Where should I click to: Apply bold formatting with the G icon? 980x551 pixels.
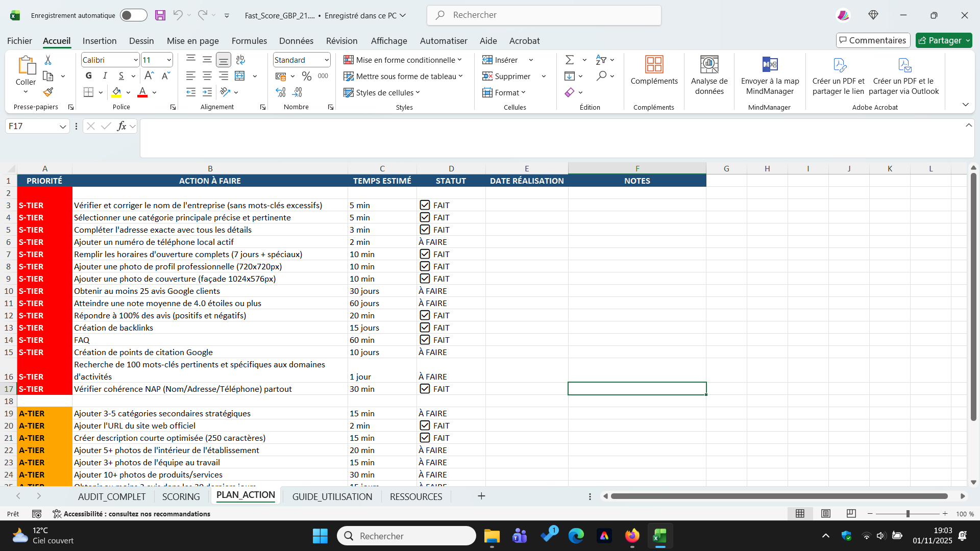(x=88, y=76)
